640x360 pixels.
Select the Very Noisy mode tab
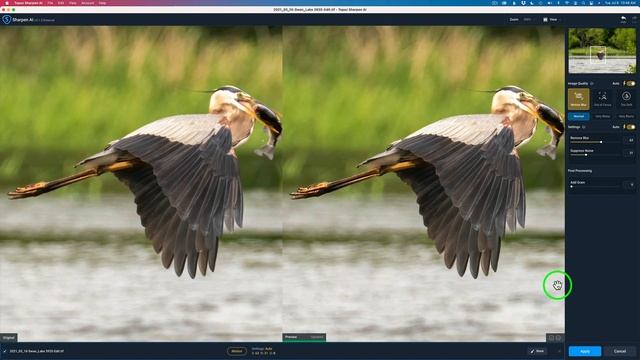tap(602, 116)
